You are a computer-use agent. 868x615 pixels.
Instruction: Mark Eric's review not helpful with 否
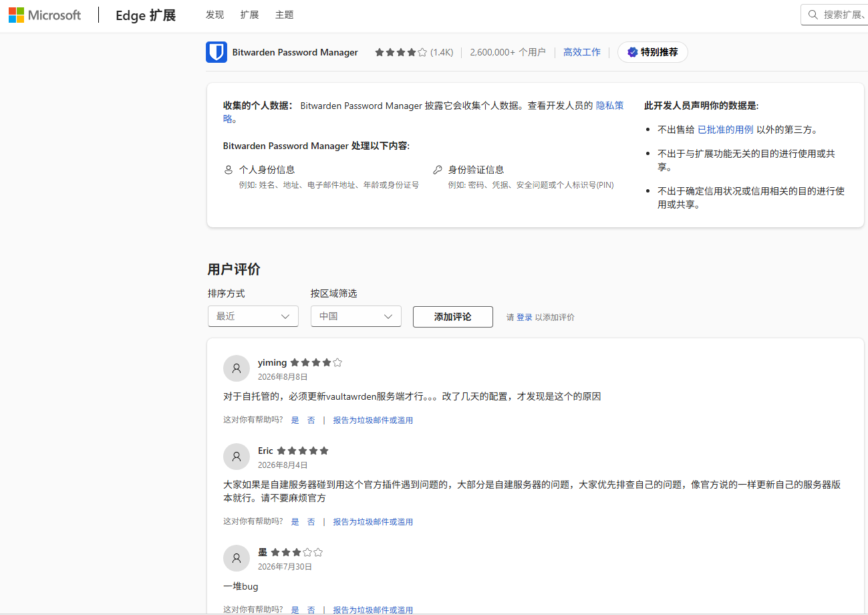pyautogui.click(x=311, y=522)
